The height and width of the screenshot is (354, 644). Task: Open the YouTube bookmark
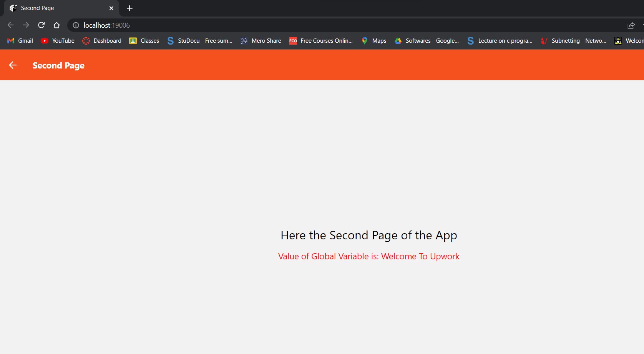pyautogui.click(x=58, y=41)
